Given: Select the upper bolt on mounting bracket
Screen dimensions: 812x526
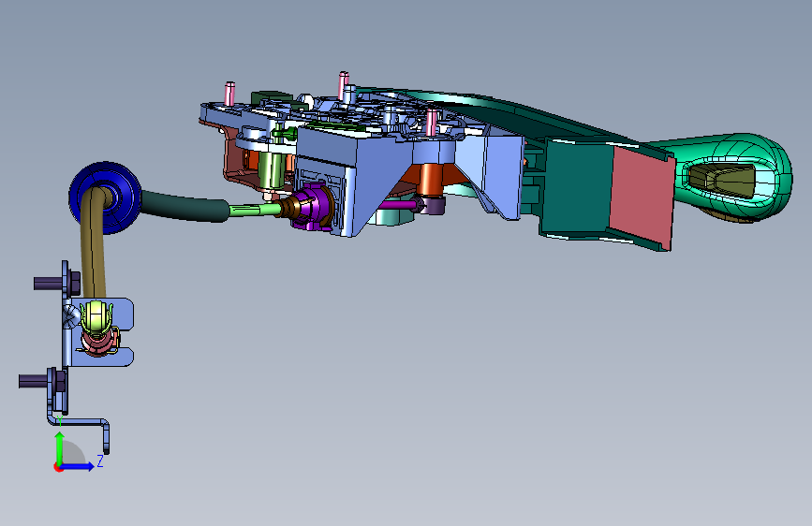Looking at the screenshot, I should [57, 283].
